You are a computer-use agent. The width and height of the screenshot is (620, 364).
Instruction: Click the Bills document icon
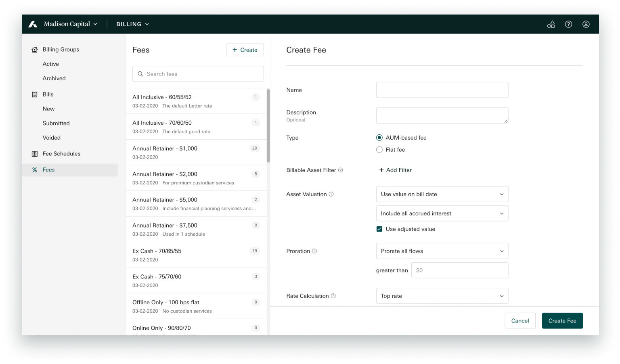click(34, 94)
